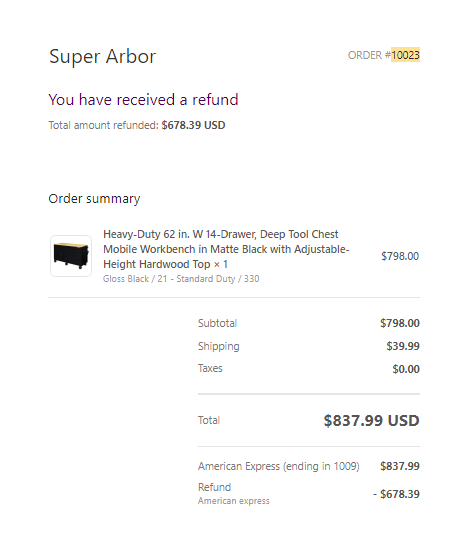Click the refund amount - $678.39
This screenshot has width=459, height=545.
click(396, 494)
